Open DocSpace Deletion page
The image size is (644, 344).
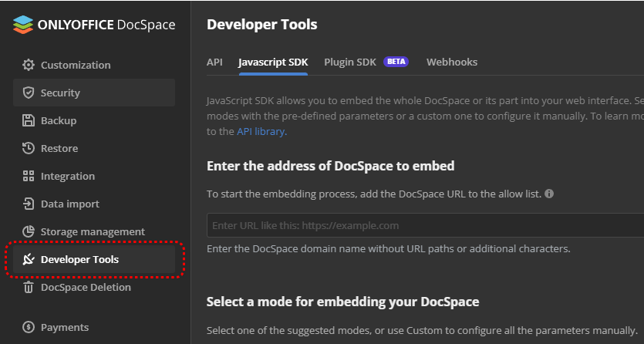(94, 287)
